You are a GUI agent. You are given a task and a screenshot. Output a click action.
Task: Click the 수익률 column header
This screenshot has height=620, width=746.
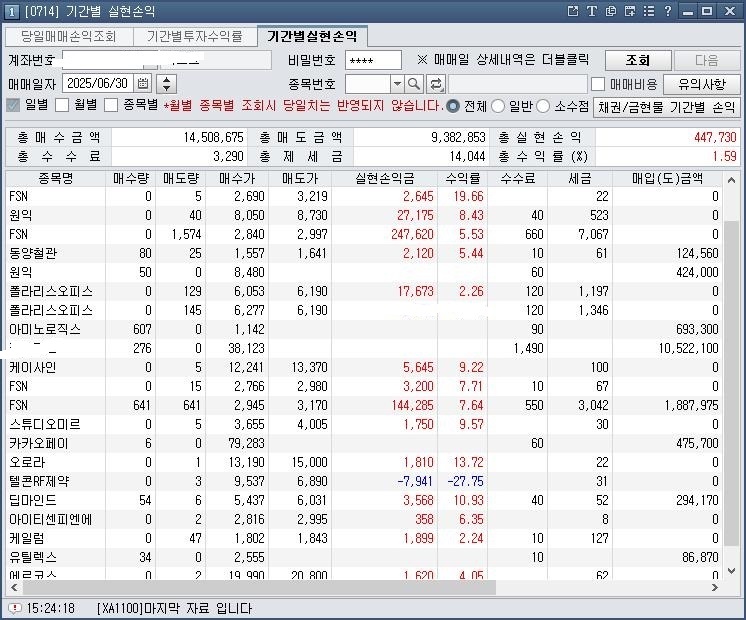coord(462,178)
